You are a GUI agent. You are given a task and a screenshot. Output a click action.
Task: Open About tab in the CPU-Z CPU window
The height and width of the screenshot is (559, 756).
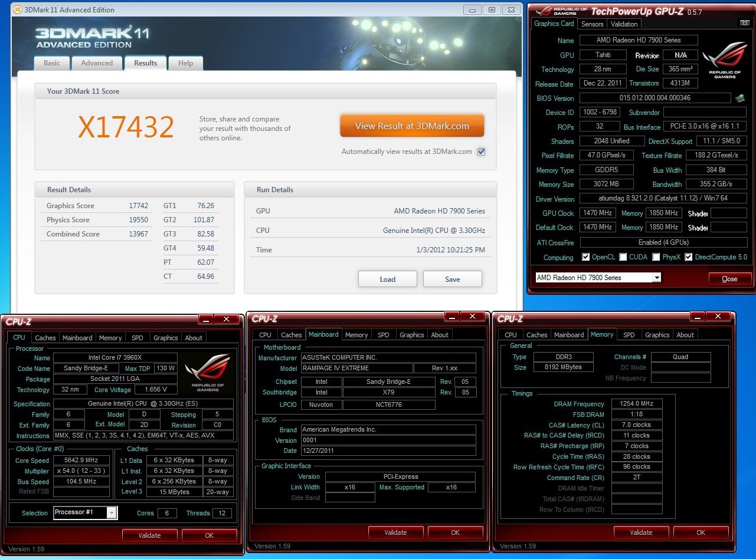pos(194,338)
